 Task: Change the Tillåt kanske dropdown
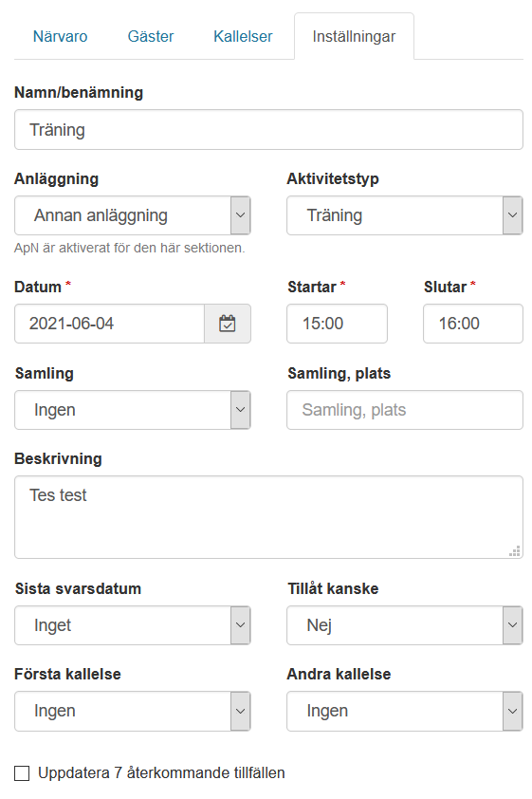click(405, 625)
